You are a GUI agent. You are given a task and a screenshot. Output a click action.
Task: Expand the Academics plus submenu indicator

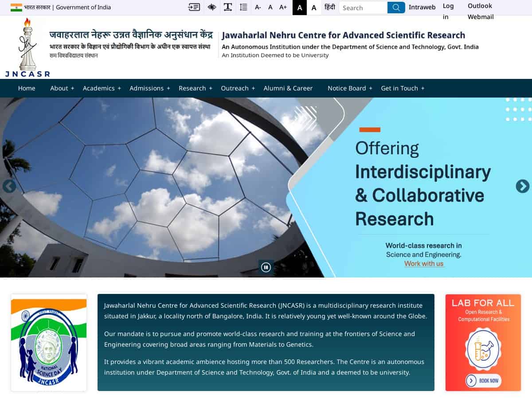tap(119, 88)
